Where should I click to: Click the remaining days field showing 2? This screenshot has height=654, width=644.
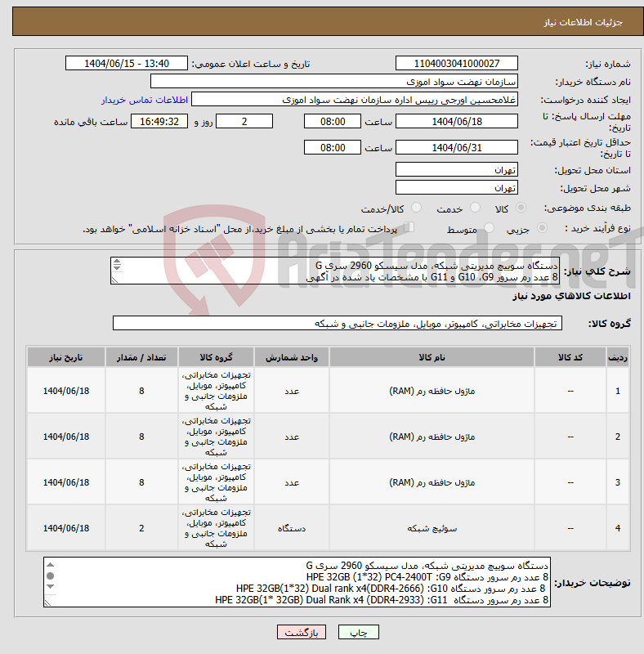(244, 121)
